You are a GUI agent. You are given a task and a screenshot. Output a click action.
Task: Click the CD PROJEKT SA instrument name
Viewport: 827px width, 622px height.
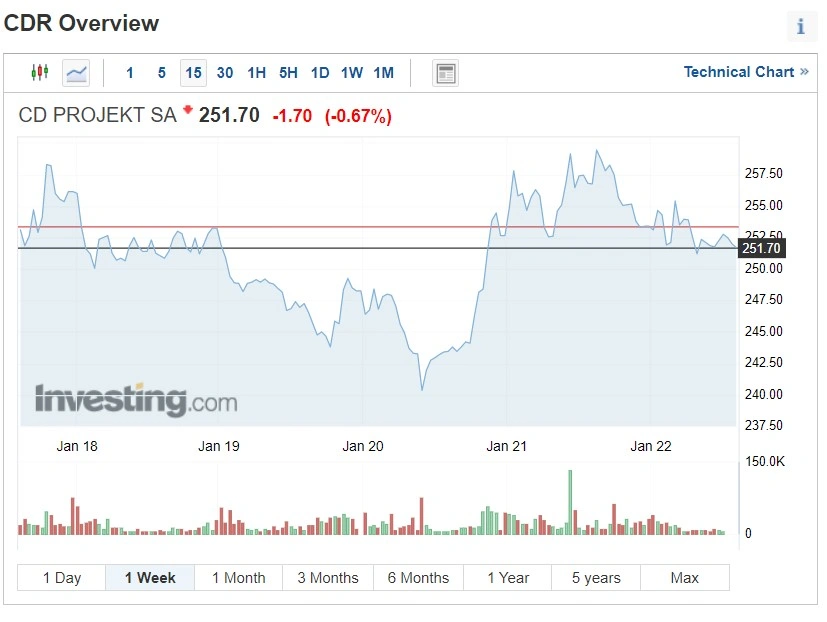coord(98,115)
